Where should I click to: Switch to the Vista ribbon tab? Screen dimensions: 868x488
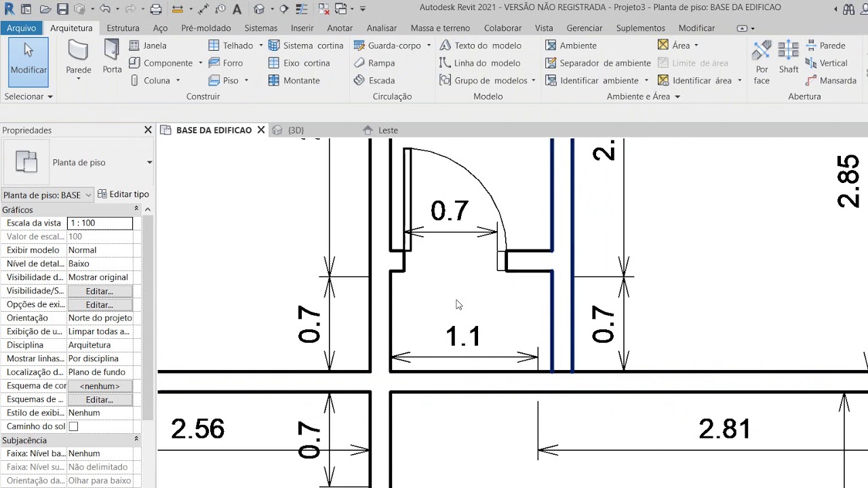click(x=544, y=28)
